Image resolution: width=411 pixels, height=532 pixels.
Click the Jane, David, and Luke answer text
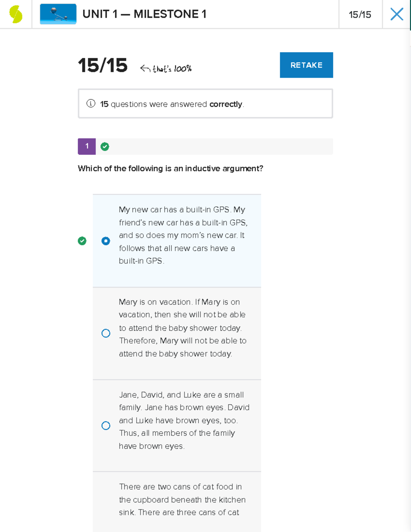tap(184, 420)
